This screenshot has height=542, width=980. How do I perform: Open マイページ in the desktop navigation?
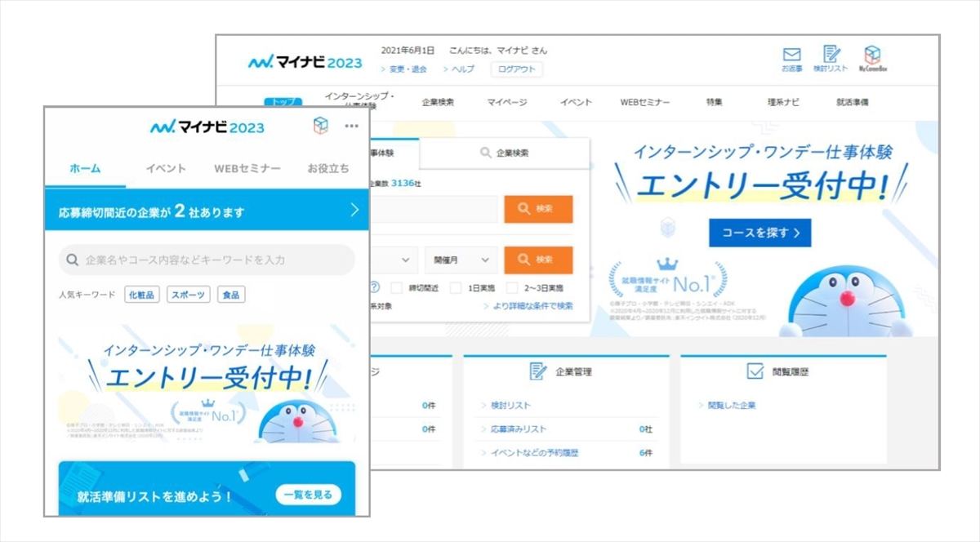[507, 103]
